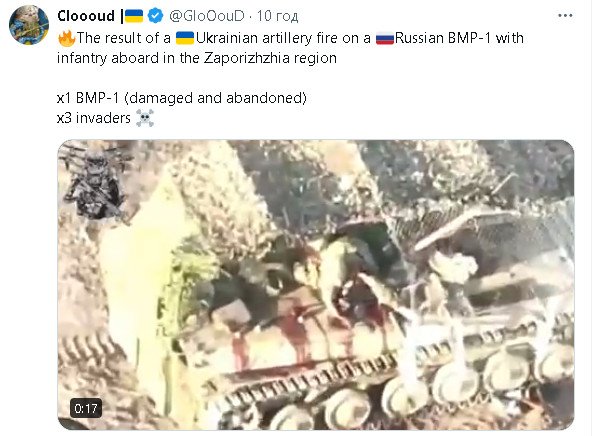The height and width of the screenshot is (436, 595).
Task: Open Cloooud's profile avatar picture
Action: 29,25
